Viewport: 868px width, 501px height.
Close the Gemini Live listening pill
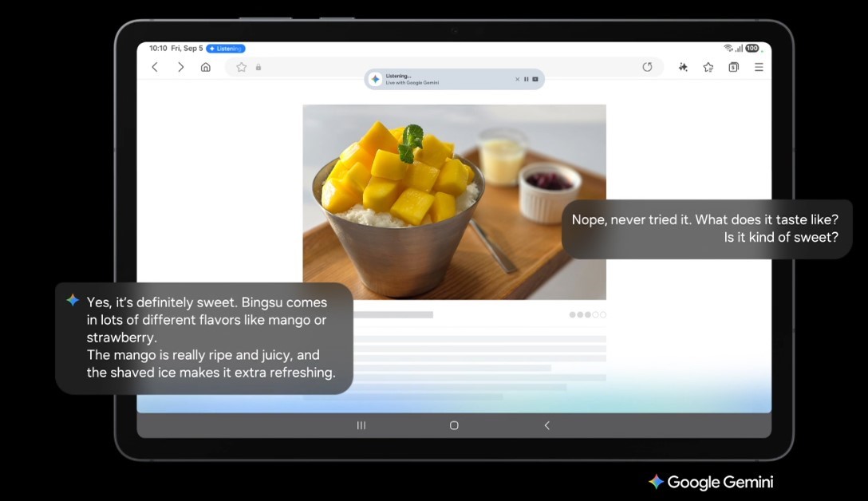517,79
